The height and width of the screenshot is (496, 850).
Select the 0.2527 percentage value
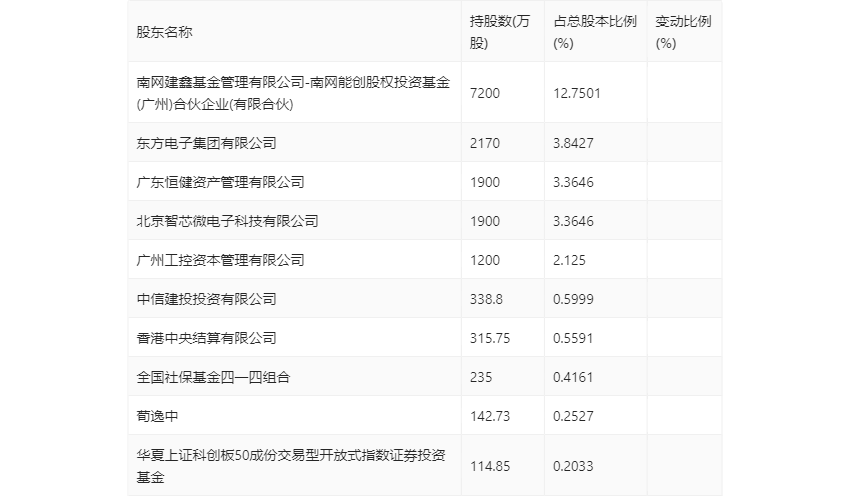click(x=573, y=416)
